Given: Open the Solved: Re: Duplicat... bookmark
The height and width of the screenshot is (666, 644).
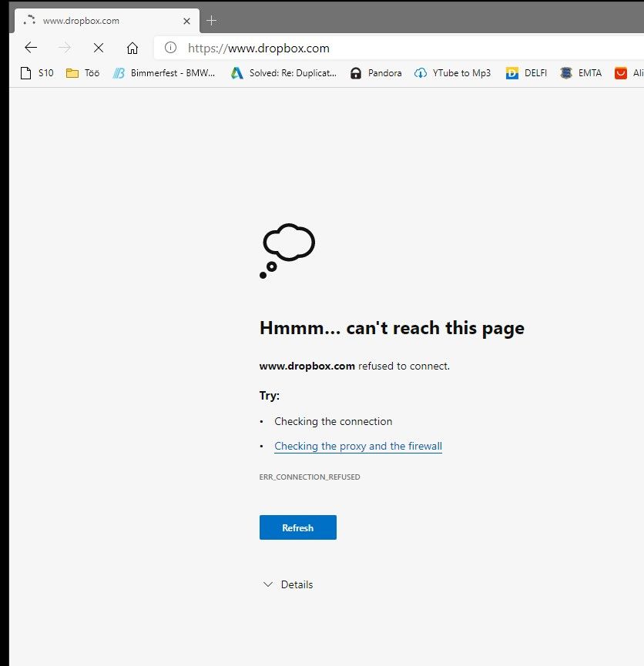Looking at the screenshot, I should pos(283,73).
